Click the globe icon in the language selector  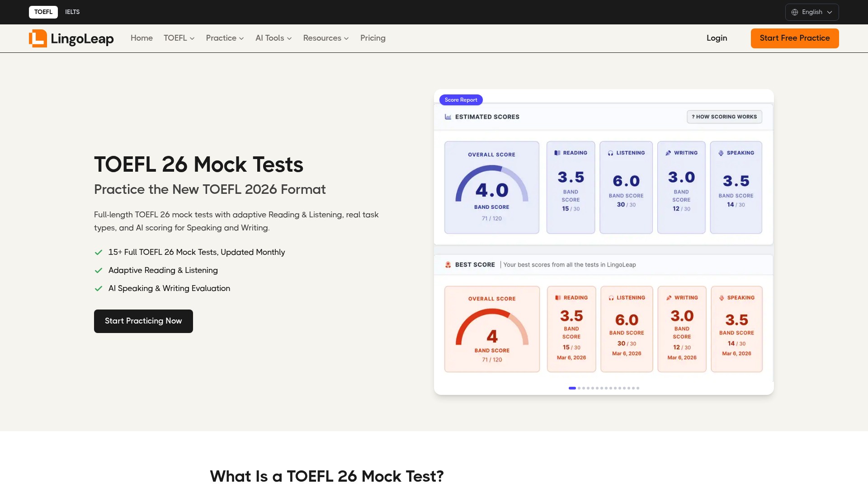coord(794,12)
